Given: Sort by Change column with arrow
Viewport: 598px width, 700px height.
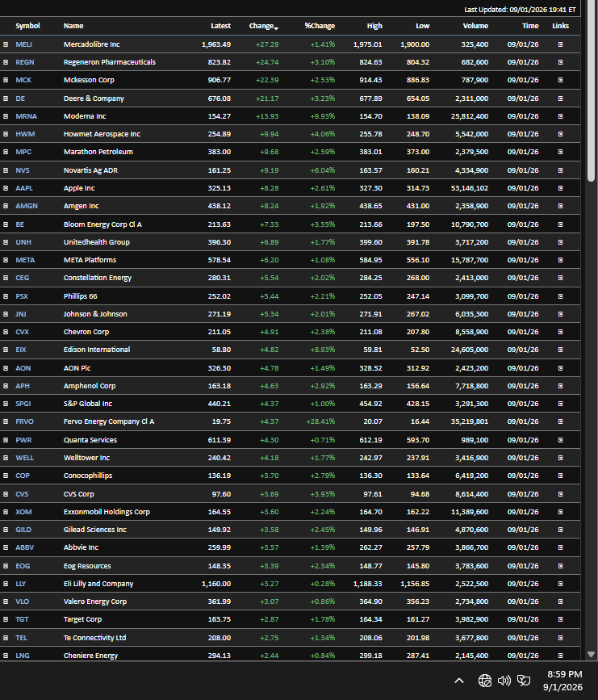Looking at the screenshot, I should 264,26.
